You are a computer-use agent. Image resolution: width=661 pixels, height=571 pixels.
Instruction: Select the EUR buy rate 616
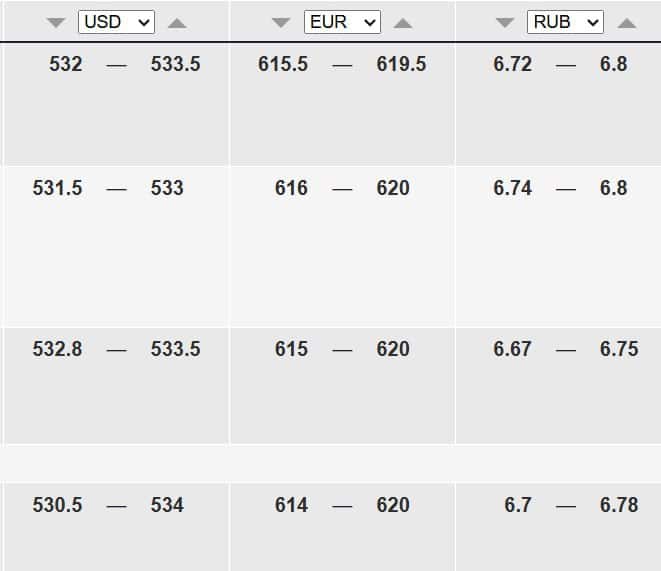coord(291,188)
